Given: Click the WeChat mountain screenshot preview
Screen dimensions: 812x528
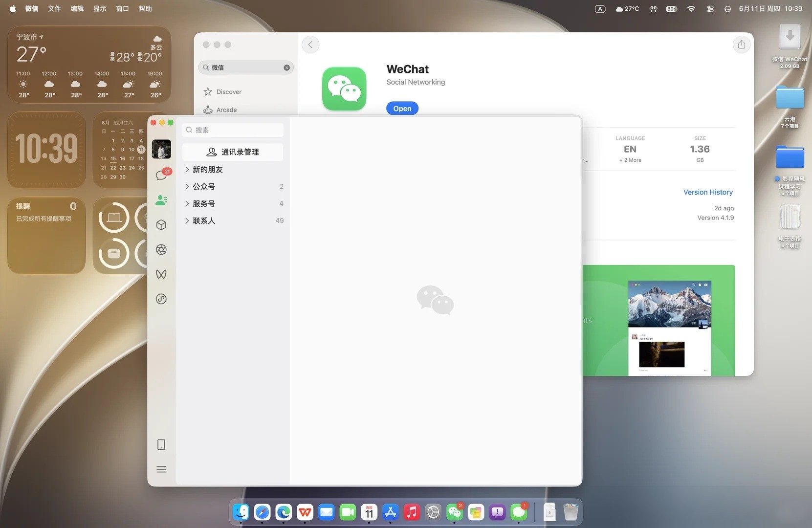Looking at the screenshot, I should pos(669,328).
